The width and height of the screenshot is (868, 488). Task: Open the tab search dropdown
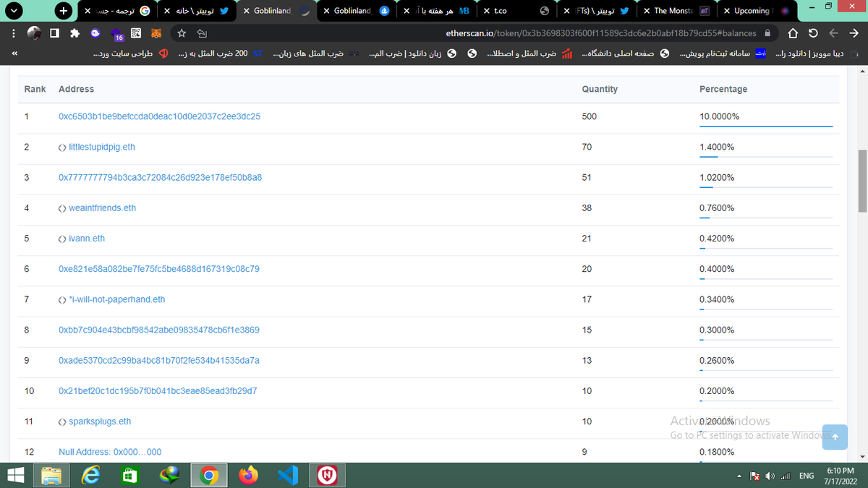[14, 11]
